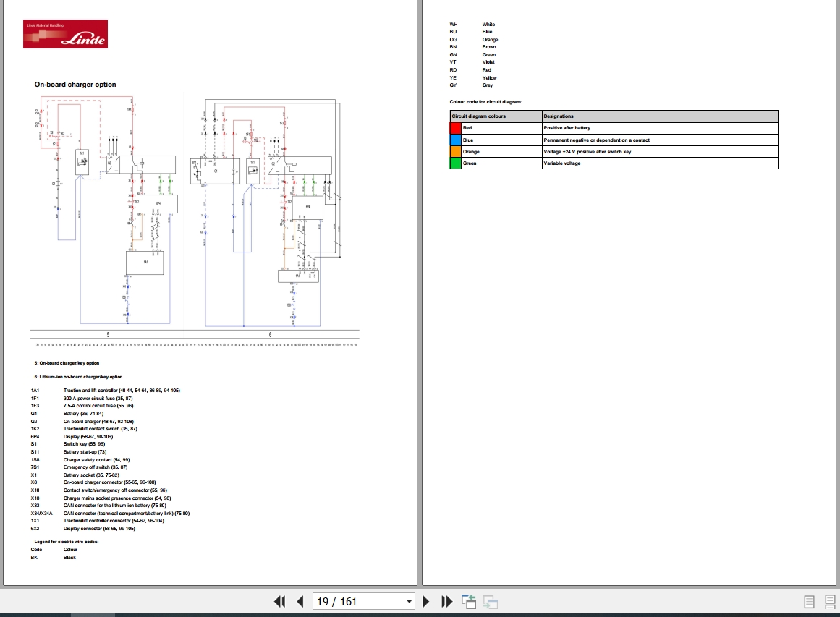Screen dimensions: 840x617
Task: Click 'On-board charger connector' row
Action: (93, 482)
